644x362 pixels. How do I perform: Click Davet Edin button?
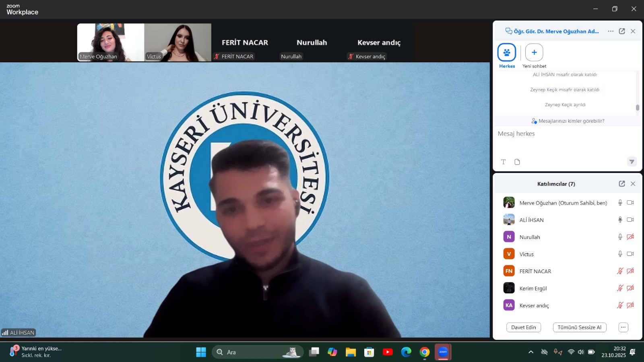click(523, 327)
